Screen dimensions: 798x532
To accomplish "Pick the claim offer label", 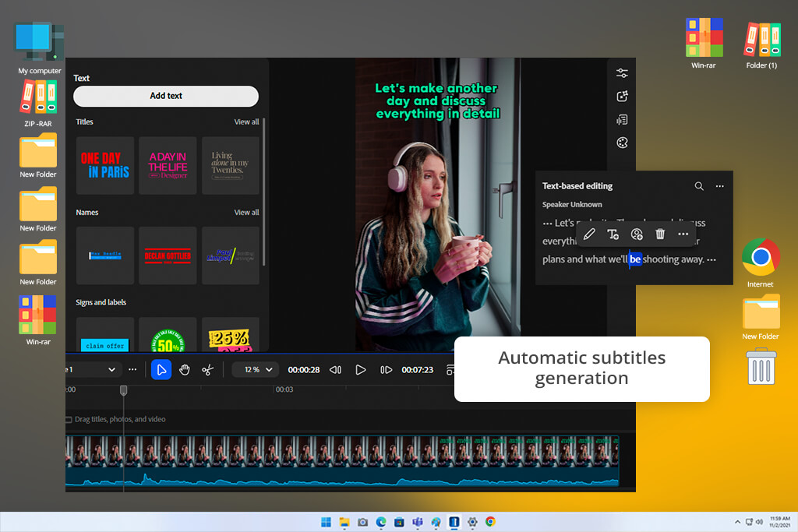I will [x=105, y=335].
